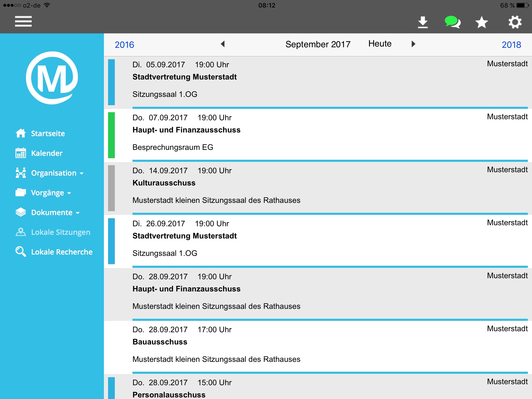532x399 pixels.
Task: Tap date Do. 28.09.2017 15:00 Uhr
Action: pyautogui.click(x=182, y=383)
